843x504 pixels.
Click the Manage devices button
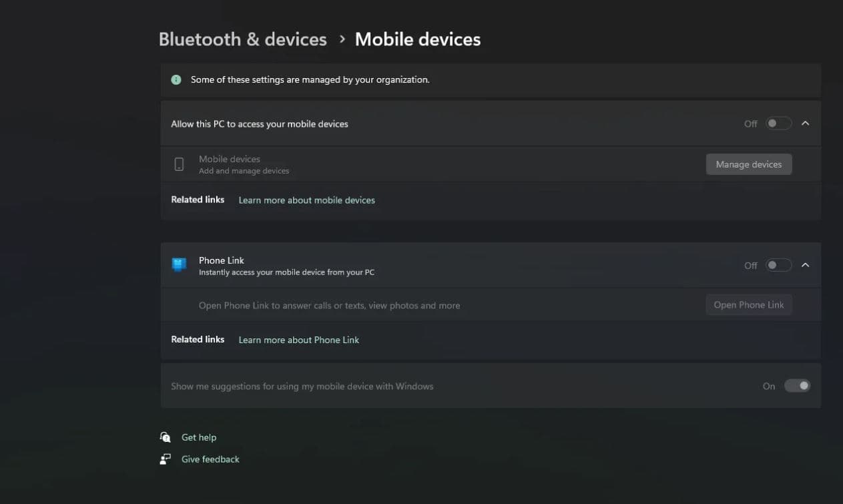[749, 164]
